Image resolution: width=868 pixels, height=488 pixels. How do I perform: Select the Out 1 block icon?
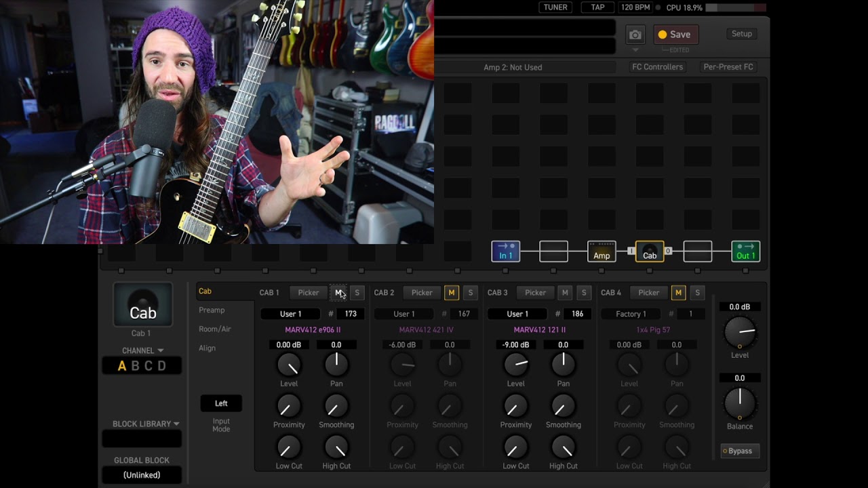point(745,251)
